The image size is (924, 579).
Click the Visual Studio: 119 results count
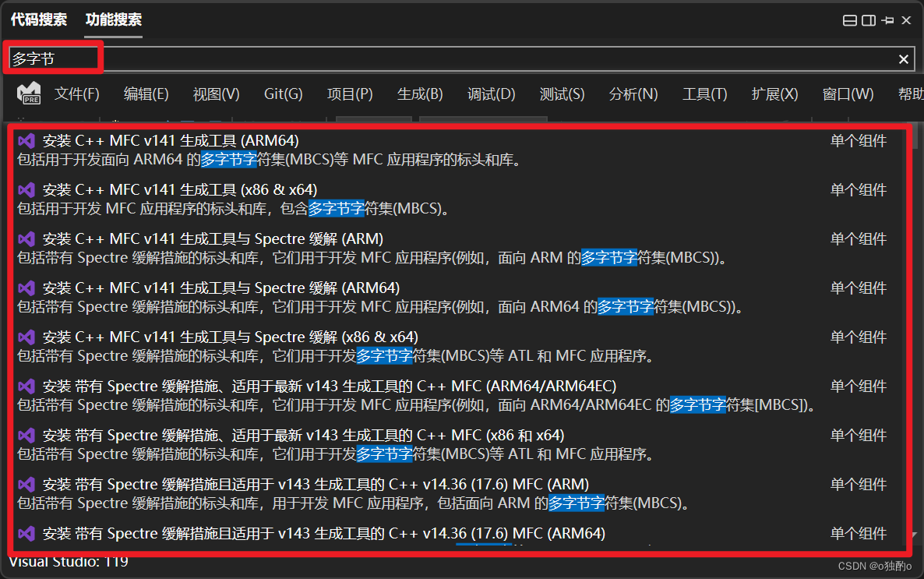pos(69,561)
